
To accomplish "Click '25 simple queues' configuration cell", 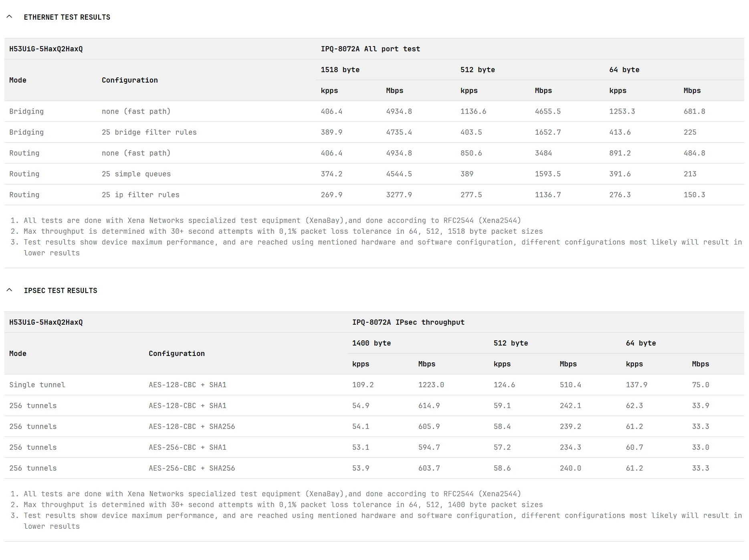I will tap(136, 174).
